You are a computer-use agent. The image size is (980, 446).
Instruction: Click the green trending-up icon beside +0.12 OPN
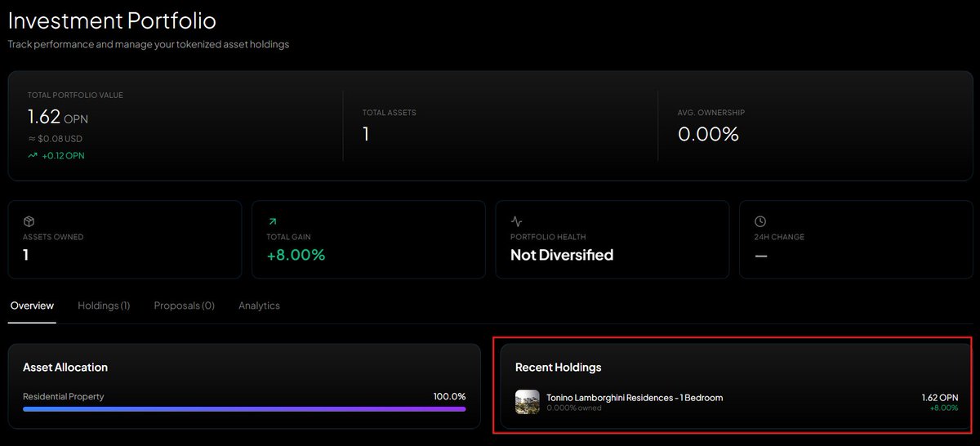(33, 155)
